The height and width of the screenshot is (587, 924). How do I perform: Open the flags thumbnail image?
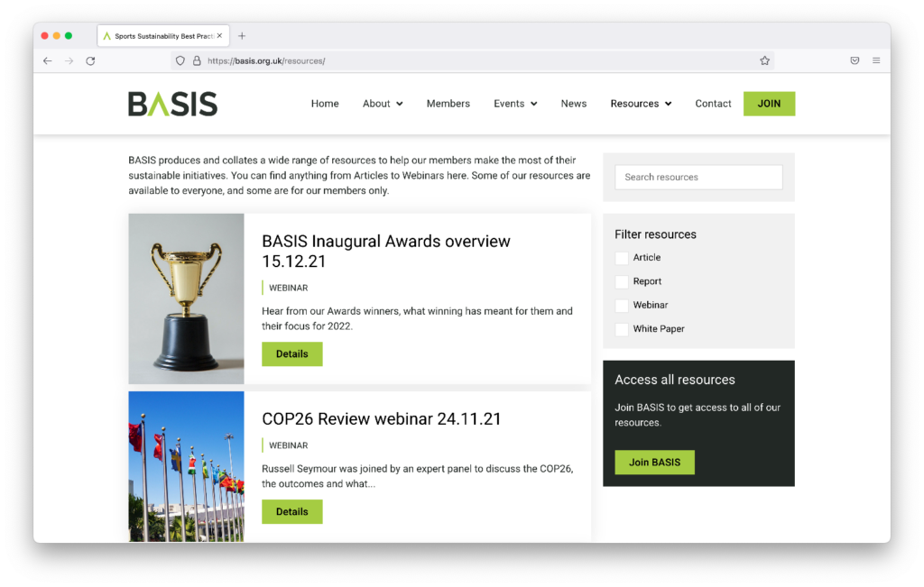186,466
